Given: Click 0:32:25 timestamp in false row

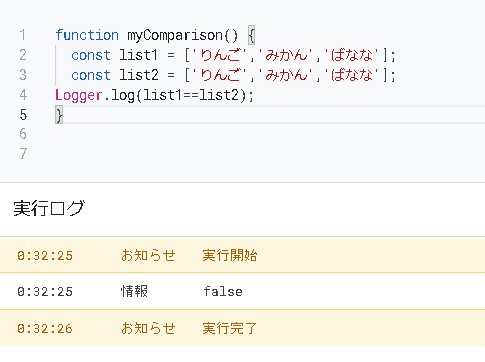Looking at the screenshot, I should (45, 292).
